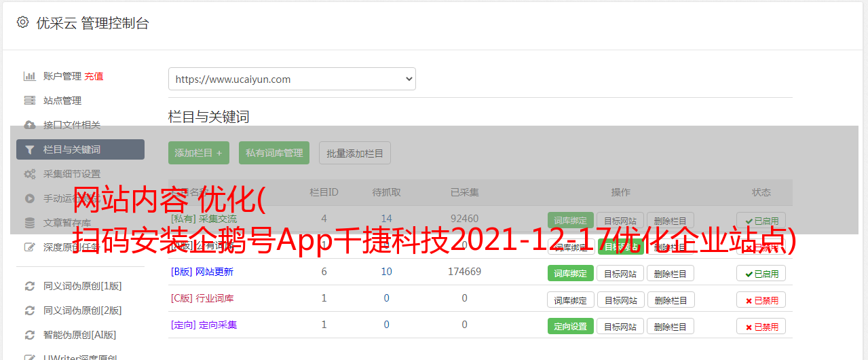This screenshot has width=868, height=360.
Task: Click the 92460 collected count
Action: click(x=465, y=219)
